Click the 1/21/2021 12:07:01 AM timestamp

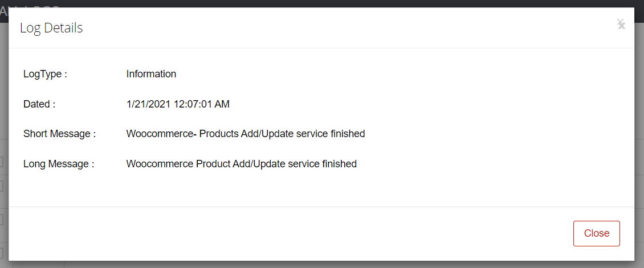[178, 104]
